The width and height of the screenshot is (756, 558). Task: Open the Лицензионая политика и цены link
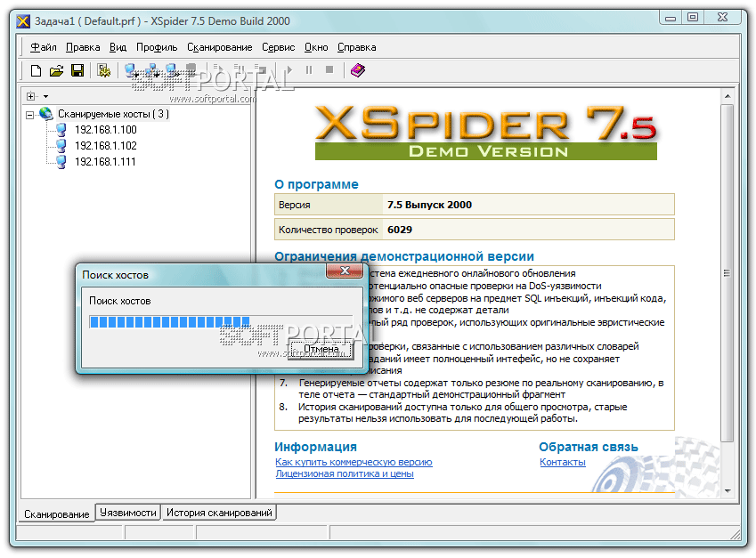click(x=345, y=473)
